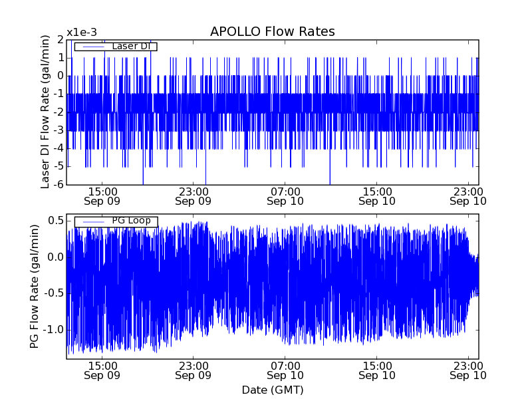Click the 15:00 Sep 10 tick in the bottom plot
This screenshot has width=532, height=399.
coord(377,370)
